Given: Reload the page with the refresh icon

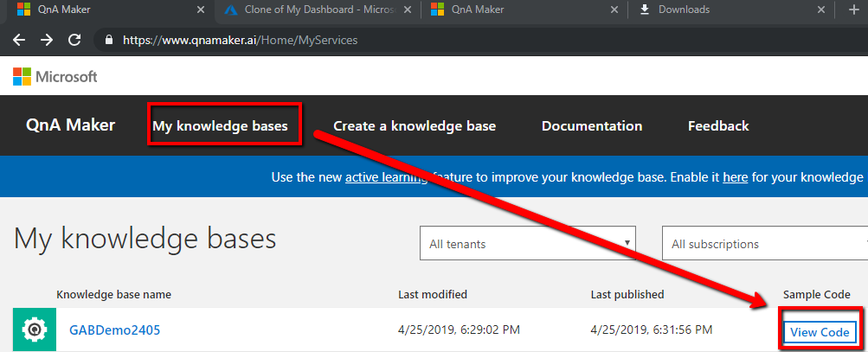Looking at the screenshot, I should tap(74, 40).
